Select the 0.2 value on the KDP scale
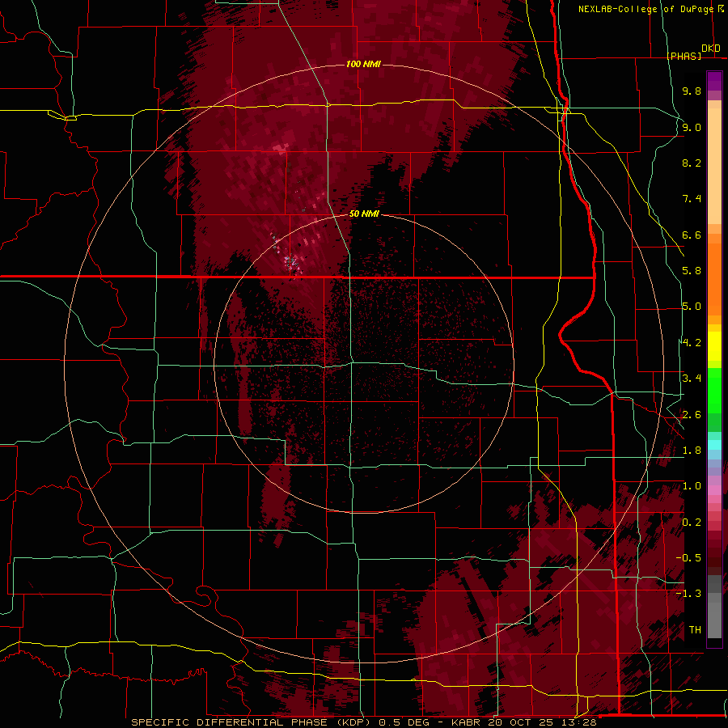Viewport: 728px width, 728px height. [692, 523]
